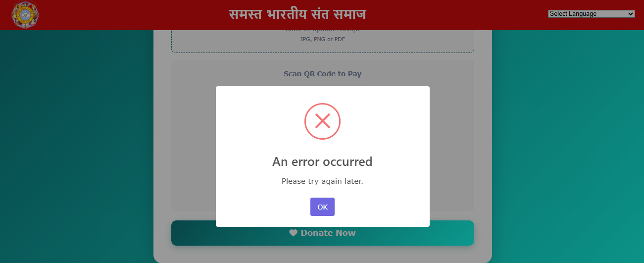Click the समस्त भारतीय संत समाज header title
The height and width of the screenshot is (263, 644).
tap(297, 14)
